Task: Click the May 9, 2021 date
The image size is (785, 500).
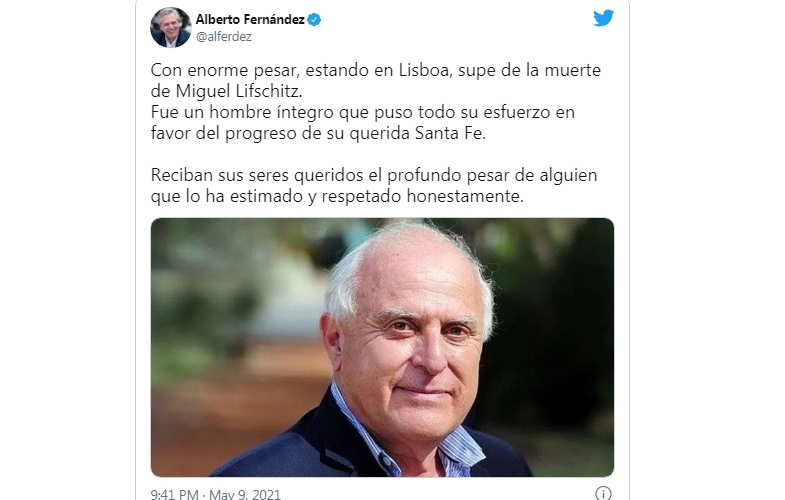Action: 245,494
